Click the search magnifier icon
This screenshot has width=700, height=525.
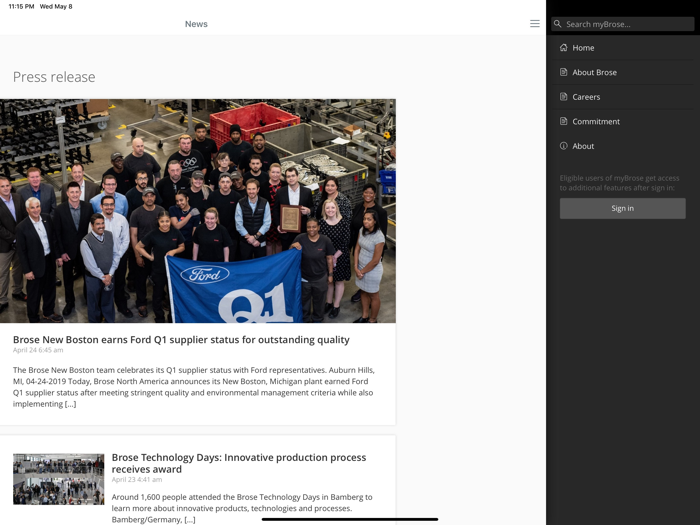[x=558, y=24]
